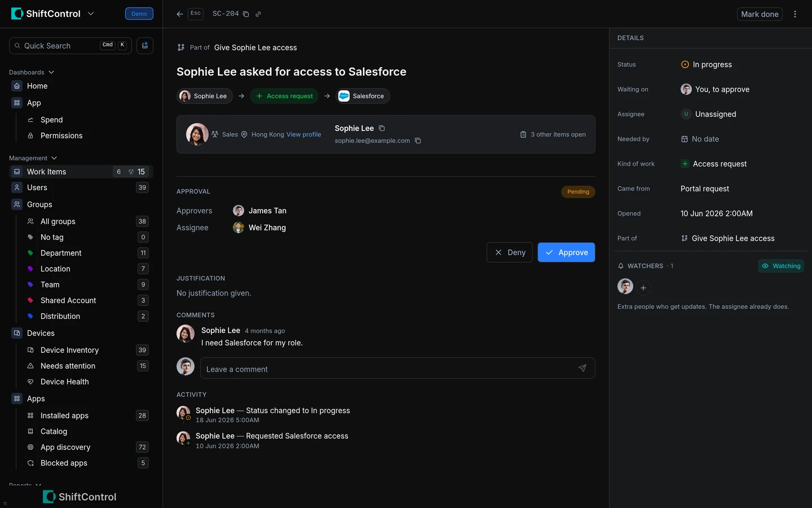This screenshot has width=812, height=508.
Task: Click the back arrow icon
Action: tap(179, 14)
